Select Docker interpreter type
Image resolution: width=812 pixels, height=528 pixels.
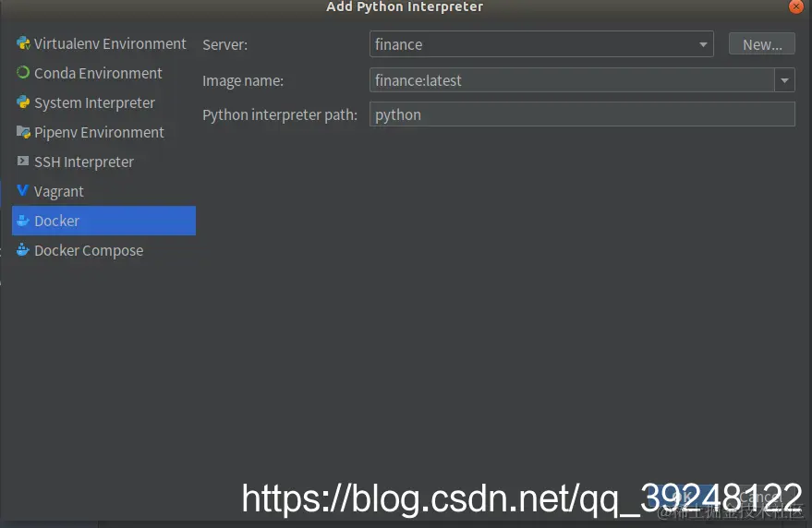pyautogui.click(x=103, y=221)
